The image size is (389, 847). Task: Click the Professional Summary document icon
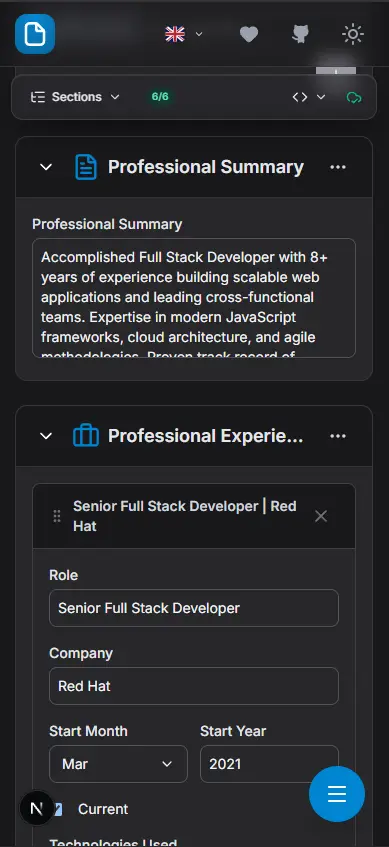[86, 167]
